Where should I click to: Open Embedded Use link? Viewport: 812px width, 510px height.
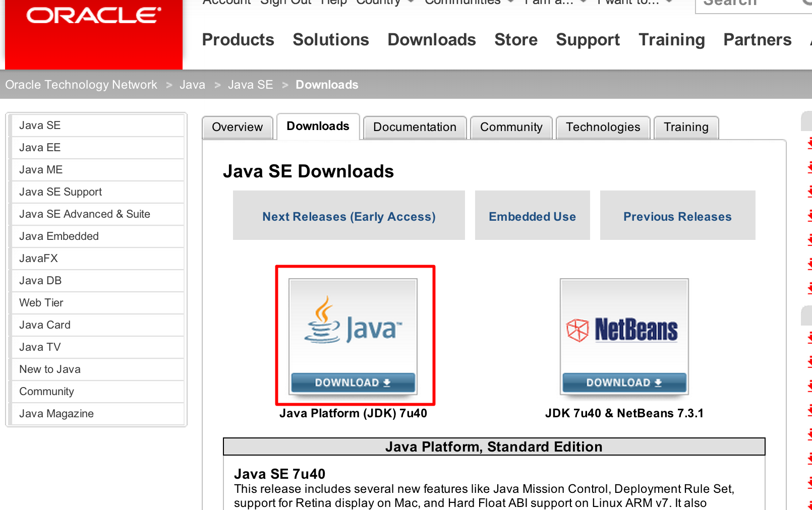[x=533, y=216]
